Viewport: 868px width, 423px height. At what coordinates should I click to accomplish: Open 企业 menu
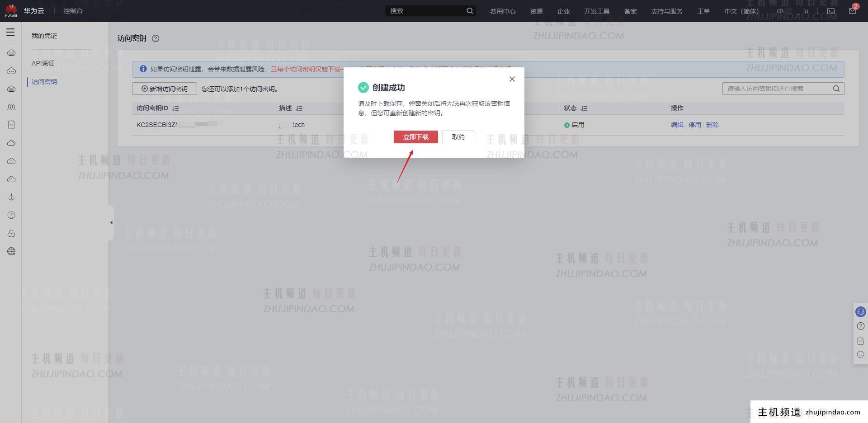(563, 11)
